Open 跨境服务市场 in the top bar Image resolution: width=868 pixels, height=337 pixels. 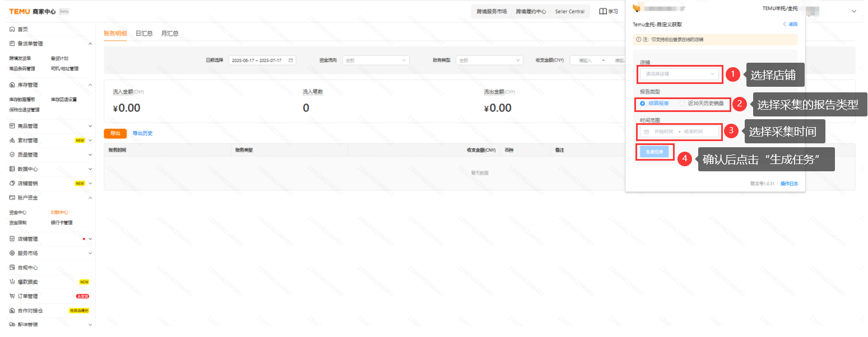[491, 11]
